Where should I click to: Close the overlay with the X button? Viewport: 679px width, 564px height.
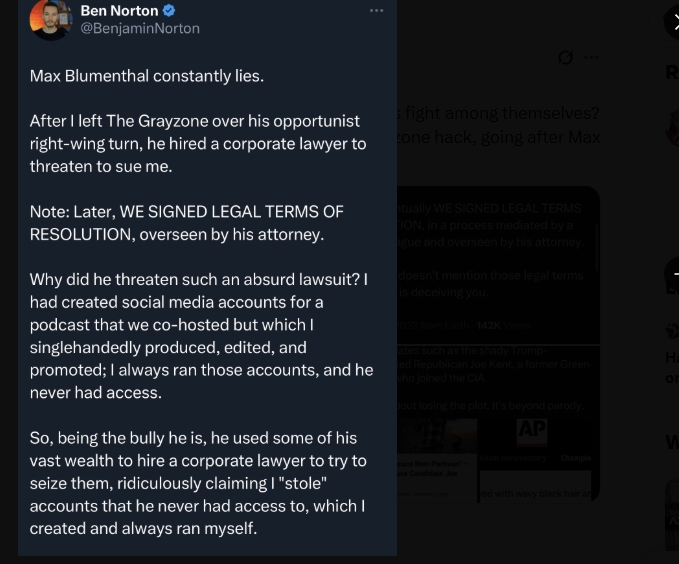[673, 22]
